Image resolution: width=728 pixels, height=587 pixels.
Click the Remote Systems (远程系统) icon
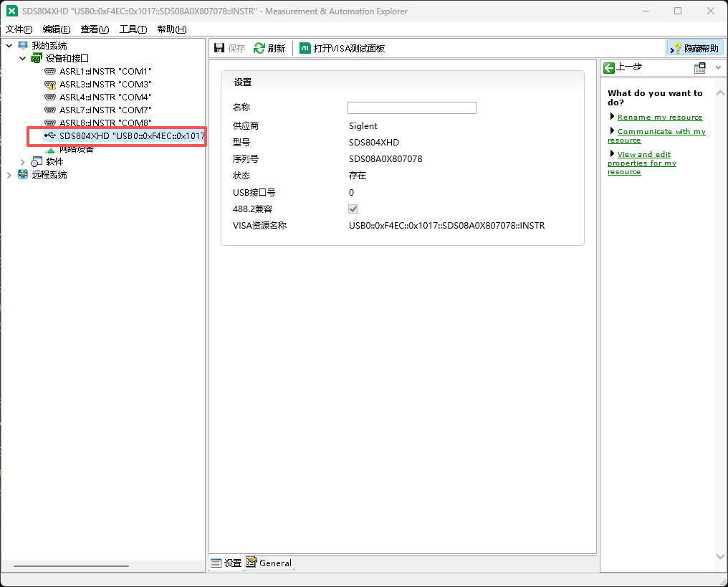tap(23, 175)
